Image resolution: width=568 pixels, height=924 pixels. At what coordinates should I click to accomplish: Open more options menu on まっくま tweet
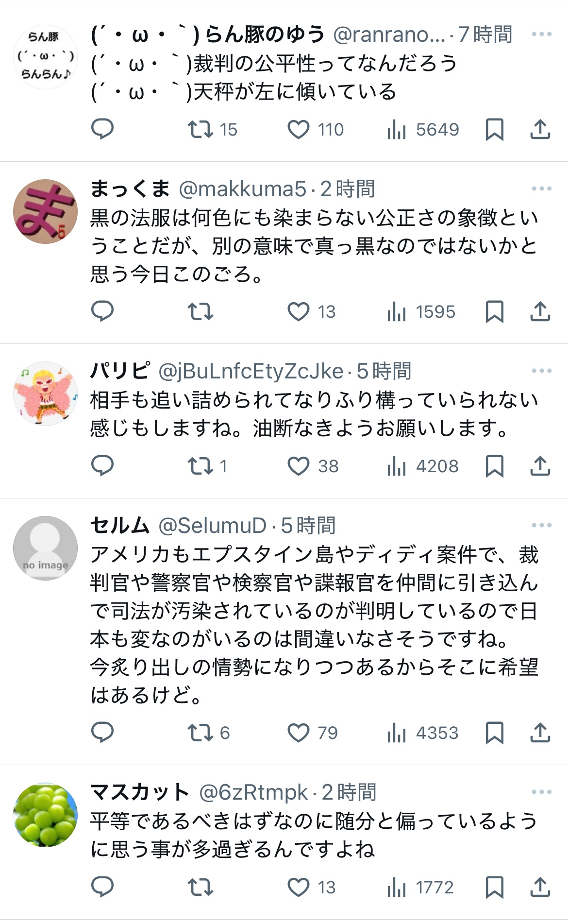point(541,189)
